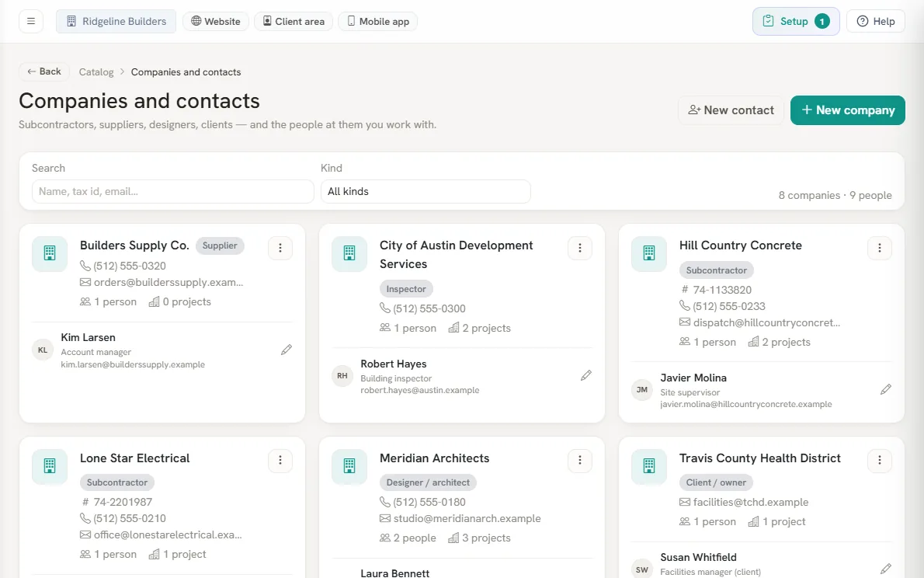The width and height of the screenshot is (924, 578).
Task: Click the Inspector tag
Action: pos(406,289)
